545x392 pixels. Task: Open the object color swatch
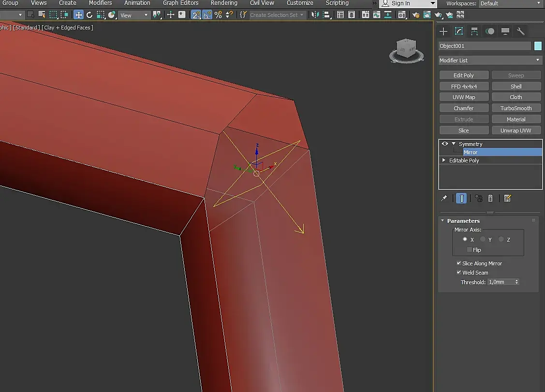(538, 46)
